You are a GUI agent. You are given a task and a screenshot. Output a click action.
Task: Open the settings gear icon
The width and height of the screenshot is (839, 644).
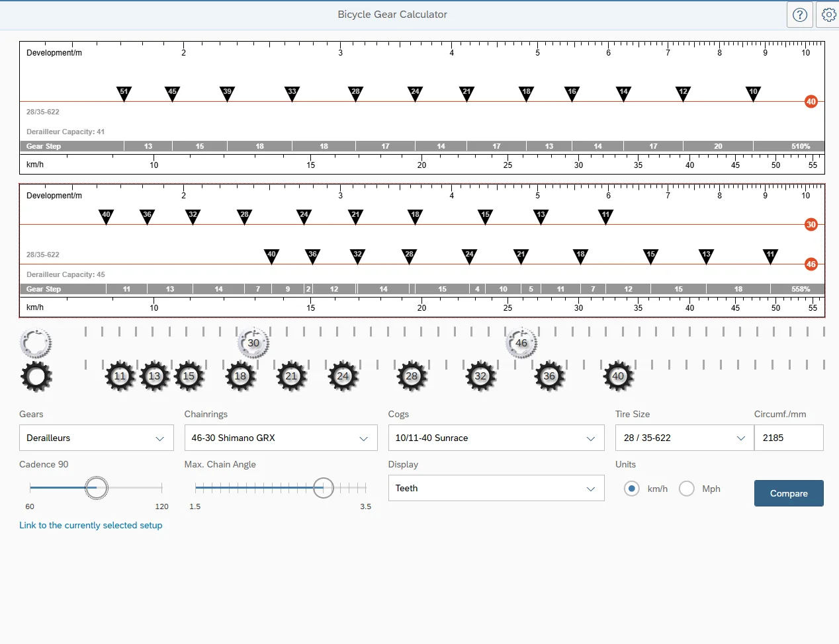coord(828,15)
